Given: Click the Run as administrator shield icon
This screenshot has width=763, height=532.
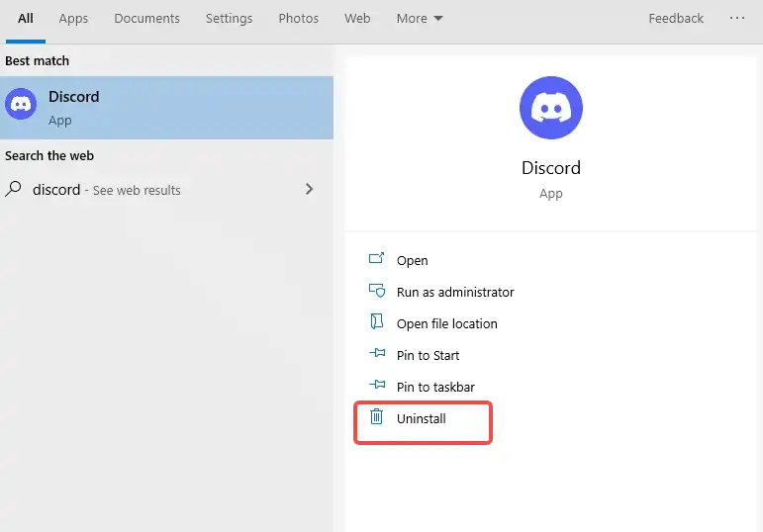Looking at the screenshot, I should pyautogui.click(x=377, y=291).
